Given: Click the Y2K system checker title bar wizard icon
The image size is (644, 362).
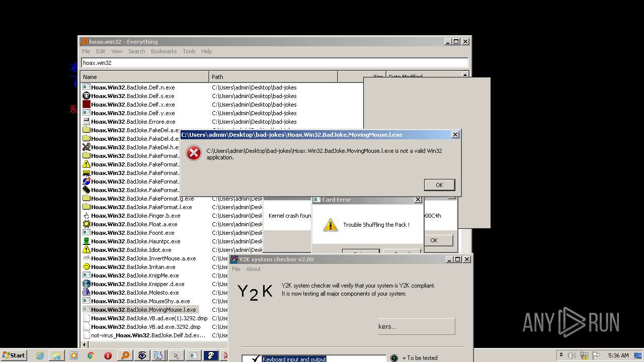Looking at the screenshot, I should [x=234, y=259].
